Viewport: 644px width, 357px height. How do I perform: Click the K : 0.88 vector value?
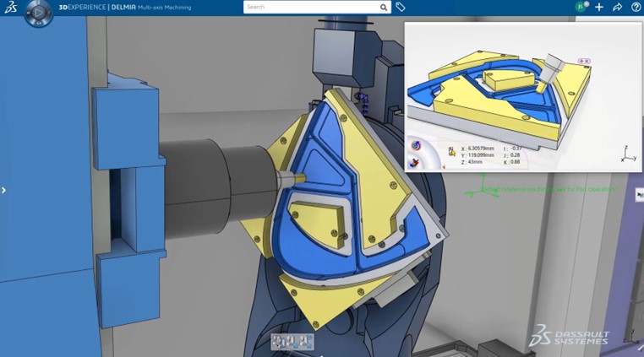point(512,162)
